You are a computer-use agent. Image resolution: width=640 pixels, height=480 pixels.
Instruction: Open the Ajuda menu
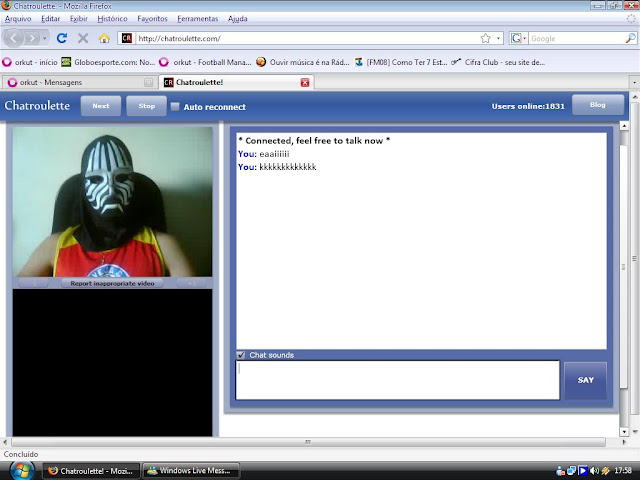coord(238,19)
